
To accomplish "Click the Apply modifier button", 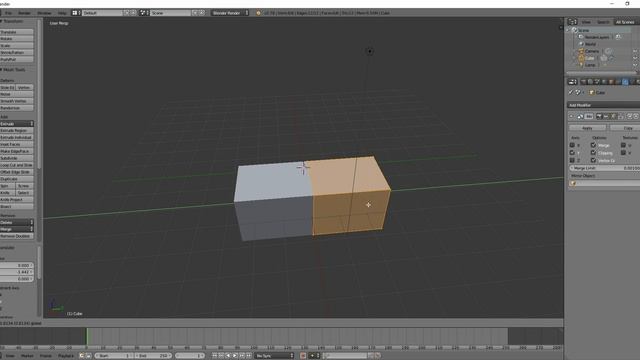I will [x=587, y=128].
